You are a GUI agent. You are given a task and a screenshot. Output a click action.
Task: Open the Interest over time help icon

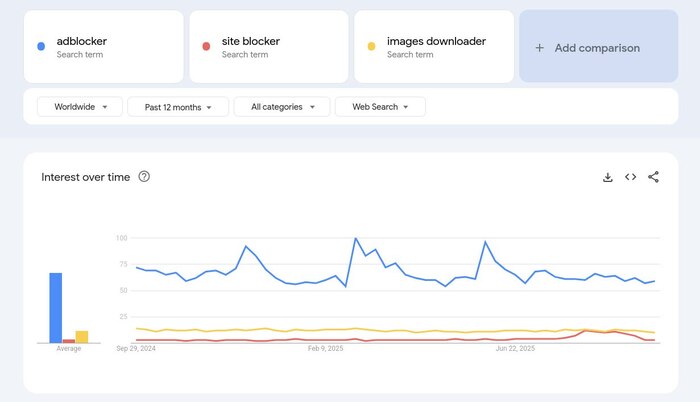coord(144,177)
